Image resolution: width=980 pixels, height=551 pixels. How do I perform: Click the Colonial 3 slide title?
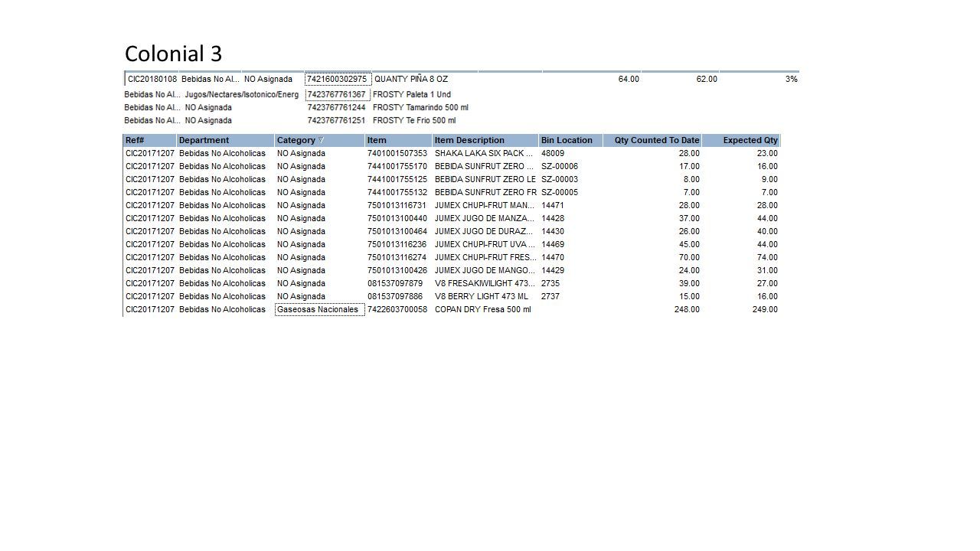click(x=173, y=54)
